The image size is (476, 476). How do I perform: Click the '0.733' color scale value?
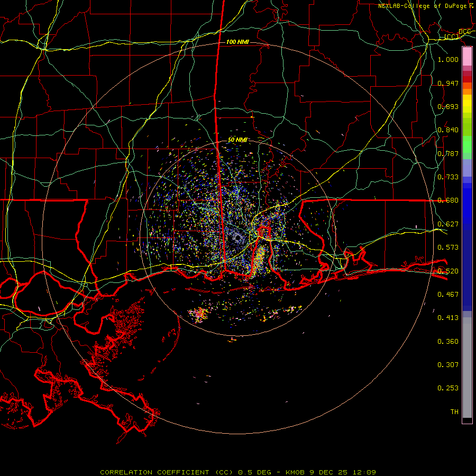[x=448, y=177]
